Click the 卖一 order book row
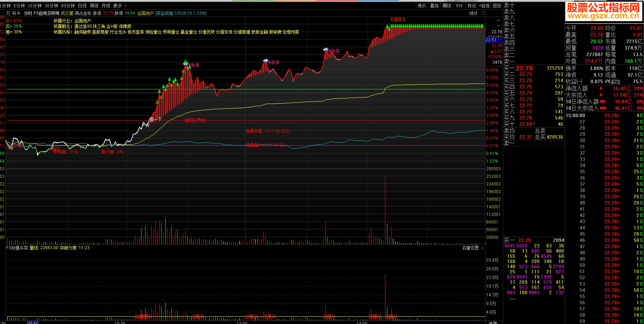 point(534,62)
